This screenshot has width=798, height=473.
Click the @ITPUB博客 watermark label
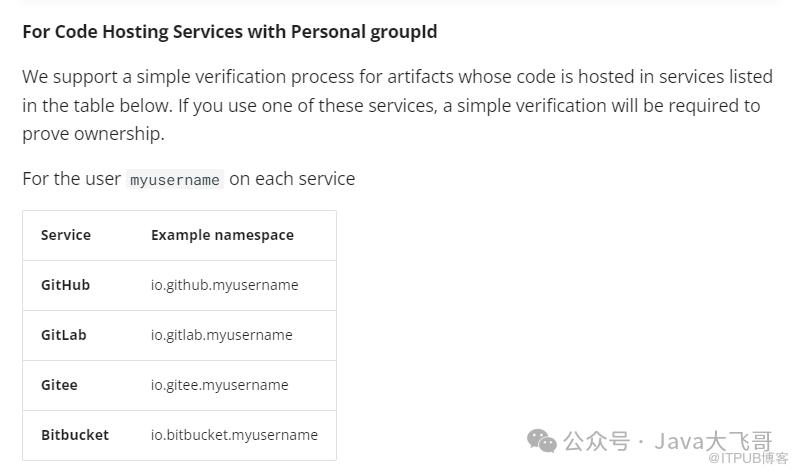pyautogui.click(x=748, y=458)
